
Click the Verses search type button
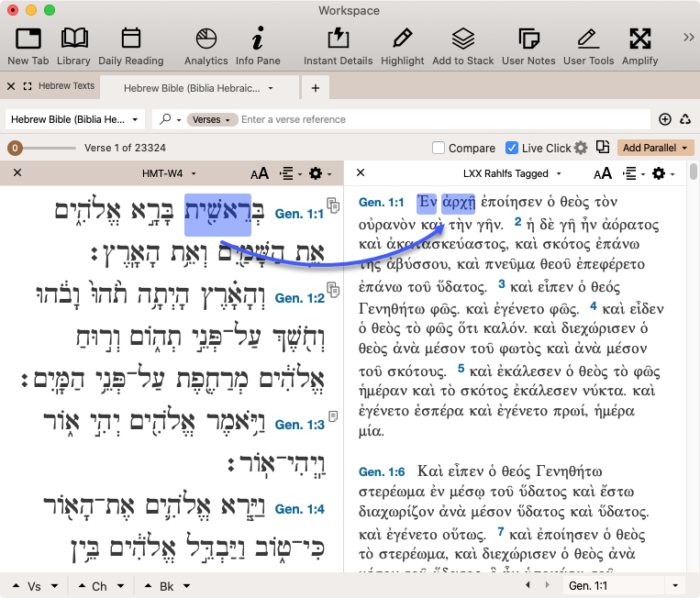[x=212, y=119]
